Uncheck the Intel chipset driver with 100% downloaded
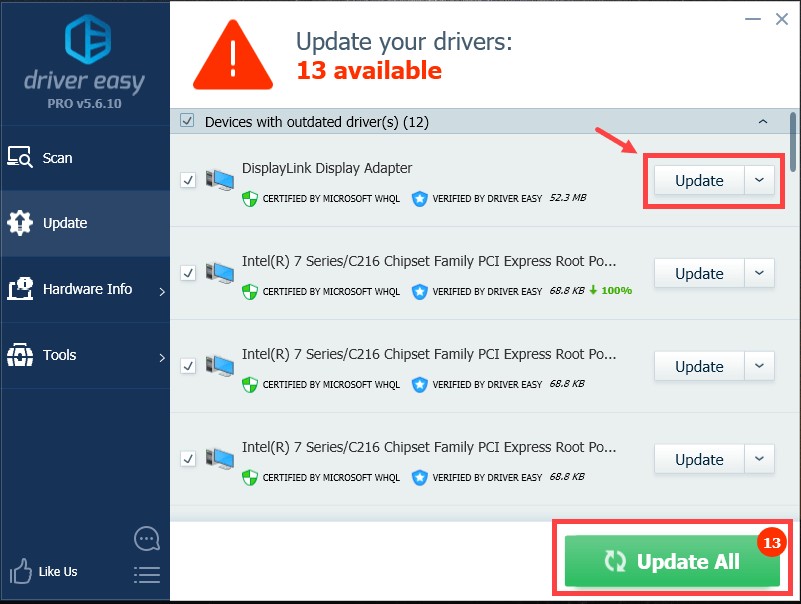This screenshot has width=801, height=604. pyautogui.click(x=188, y=273)
